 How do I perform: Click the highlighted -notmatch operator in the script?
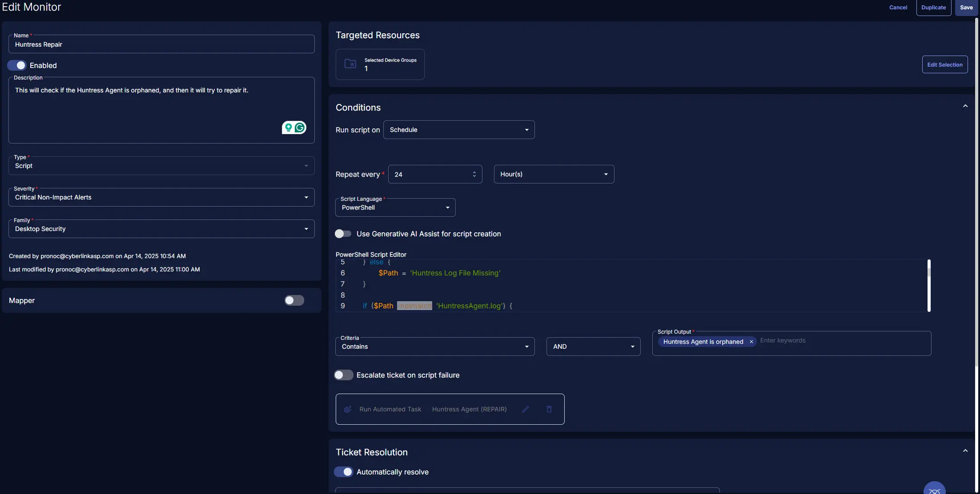[414, 306]
